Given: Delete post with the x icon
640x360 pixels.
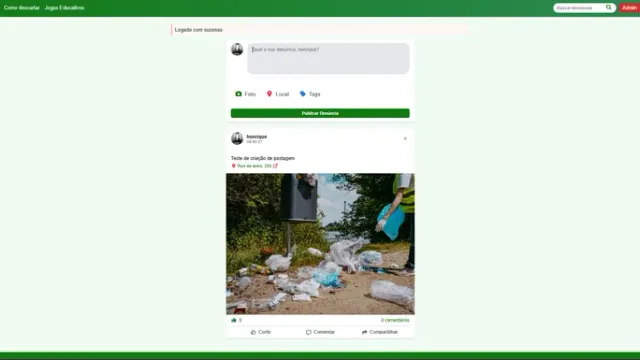Looking at the screenshot, I should pyautogui.click(x=405, y=139).
